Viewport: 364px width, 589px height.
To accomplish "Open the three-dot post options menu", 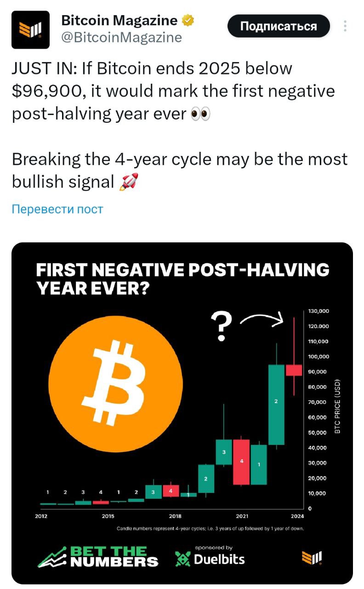I will (345, 26).
